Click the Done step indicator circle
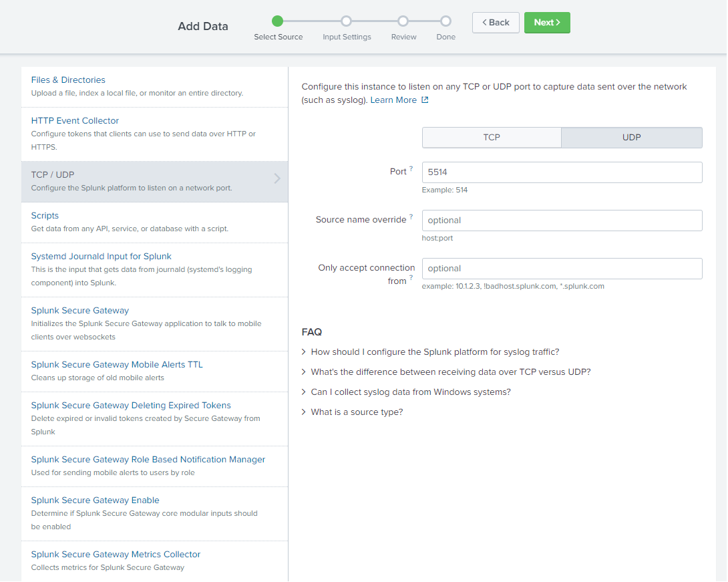This screenshot has width=728, height=582. point(445,21)
